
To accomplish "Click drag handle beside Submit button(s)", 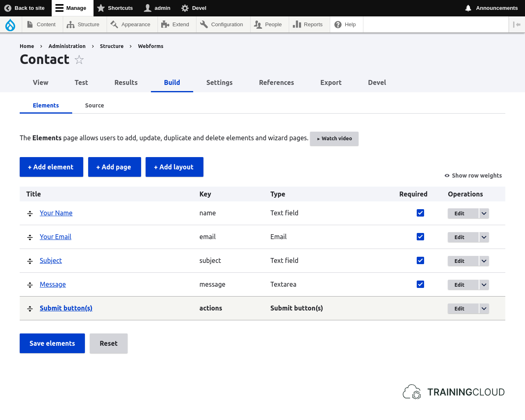I will pos(30,309).
